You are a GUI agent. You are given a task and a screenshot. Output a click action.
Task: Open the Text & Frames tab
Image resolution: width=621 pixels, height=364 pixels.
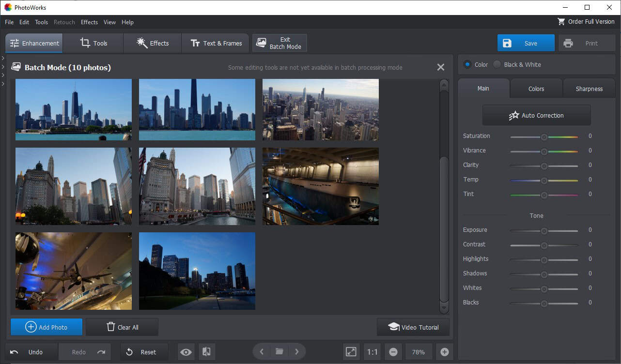216,43
